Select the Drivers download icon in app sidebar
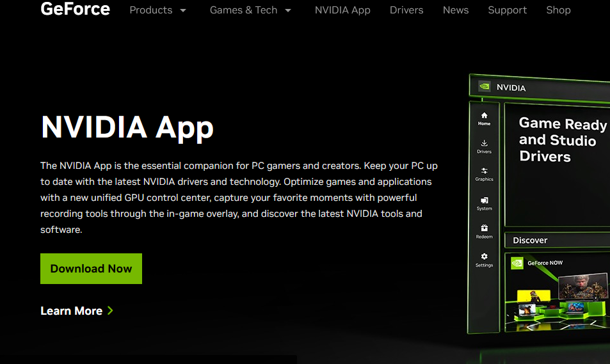The width and height of the screenshot is (610, 364). coord(484,143)
